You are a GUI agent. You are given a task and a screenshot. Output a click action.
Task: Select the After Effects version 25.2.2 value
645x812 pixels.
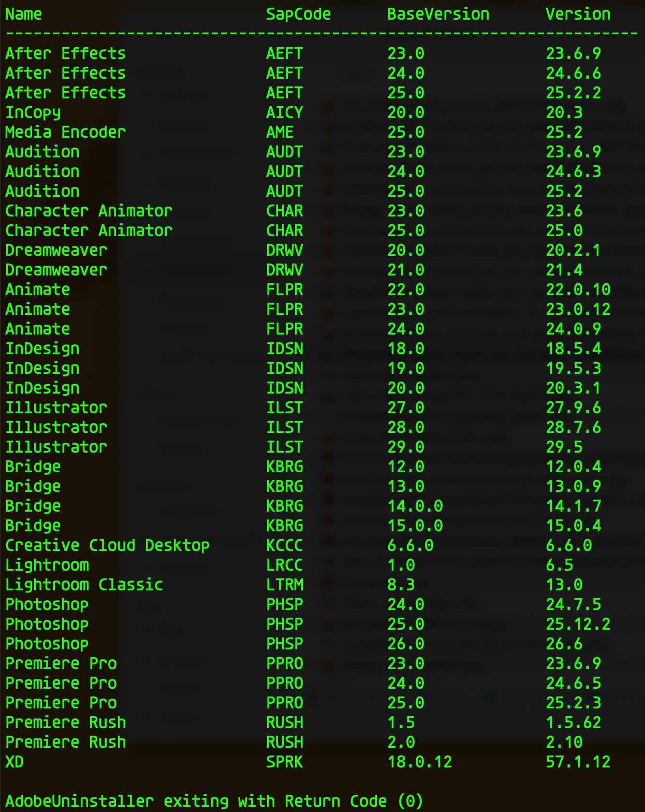point(573,93)
